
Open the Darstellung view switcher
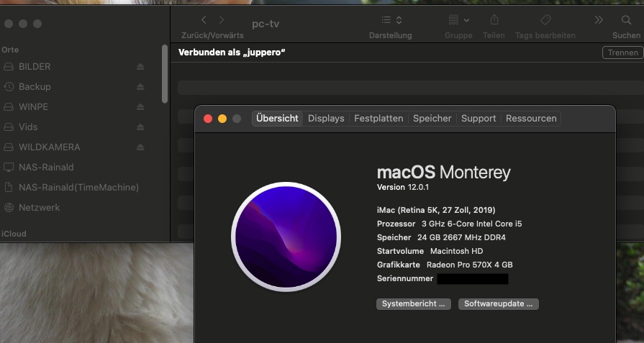[391, 19]
